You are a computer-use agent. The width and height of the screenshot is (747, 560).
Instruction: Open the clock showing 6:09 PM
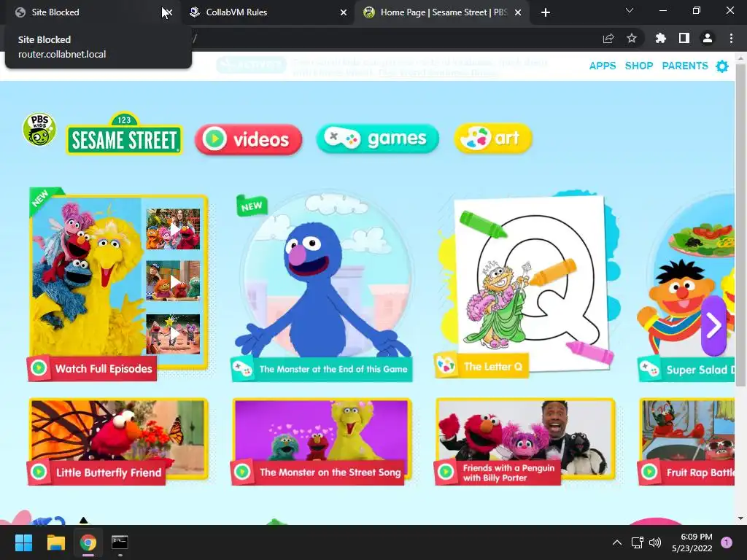tap(692, 542)
